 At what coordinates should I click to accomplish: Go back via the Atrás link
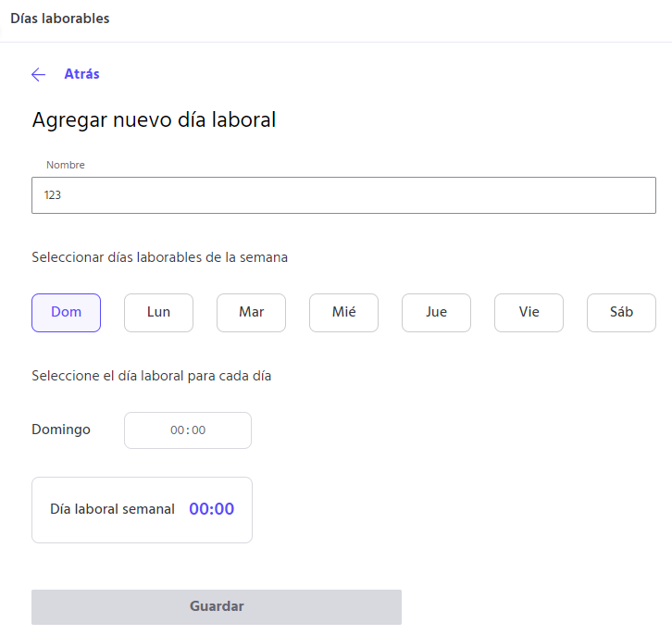tap(81, 74)
